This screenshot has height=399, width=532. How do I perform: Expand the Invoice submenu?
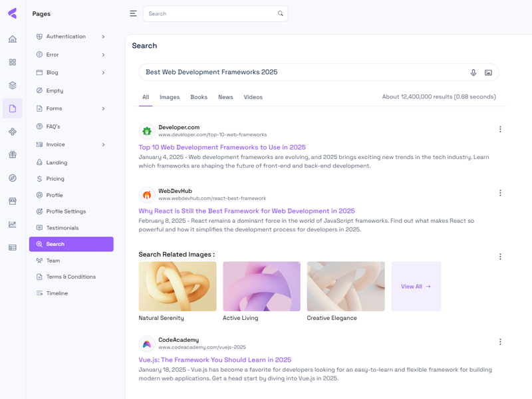point(103,144)
